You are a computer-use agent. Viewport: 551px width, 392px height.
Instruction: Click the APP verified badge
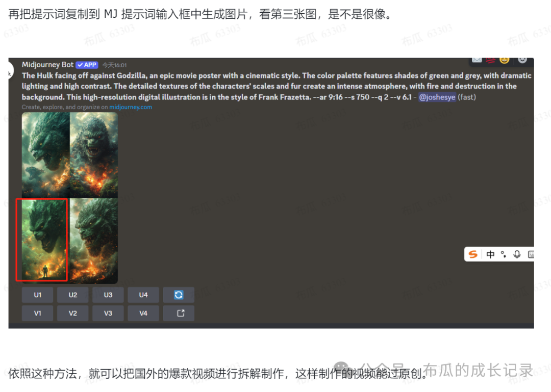(87, 65)
